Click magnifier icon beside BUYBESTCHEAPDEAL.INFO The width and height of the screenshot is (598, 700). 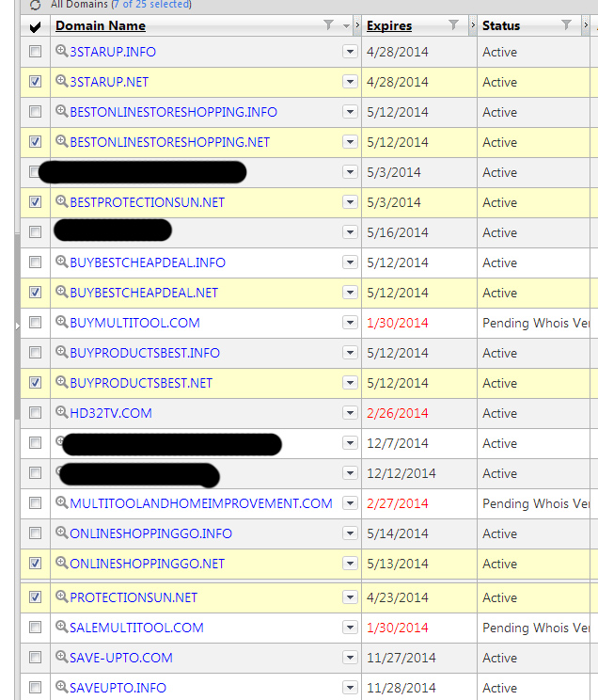point(61,262)
